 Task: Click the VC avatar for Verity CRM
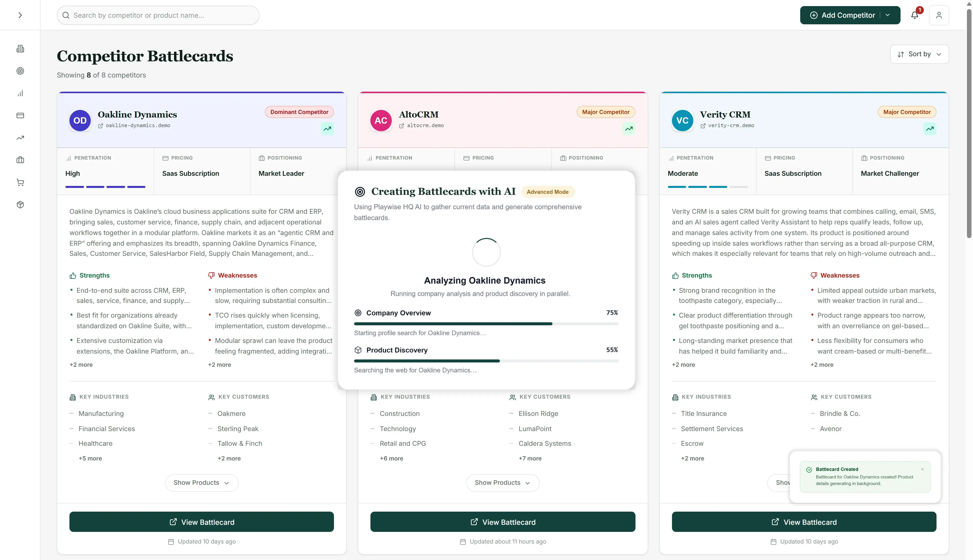click(683, 120)
